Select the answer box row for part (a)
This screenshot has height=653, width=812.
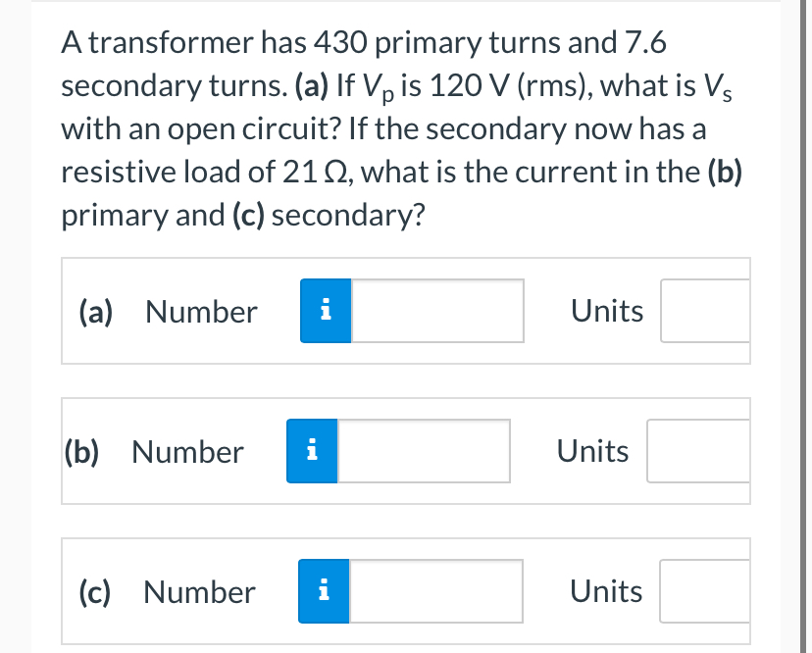pyautogui.click(x=406, y=311)
